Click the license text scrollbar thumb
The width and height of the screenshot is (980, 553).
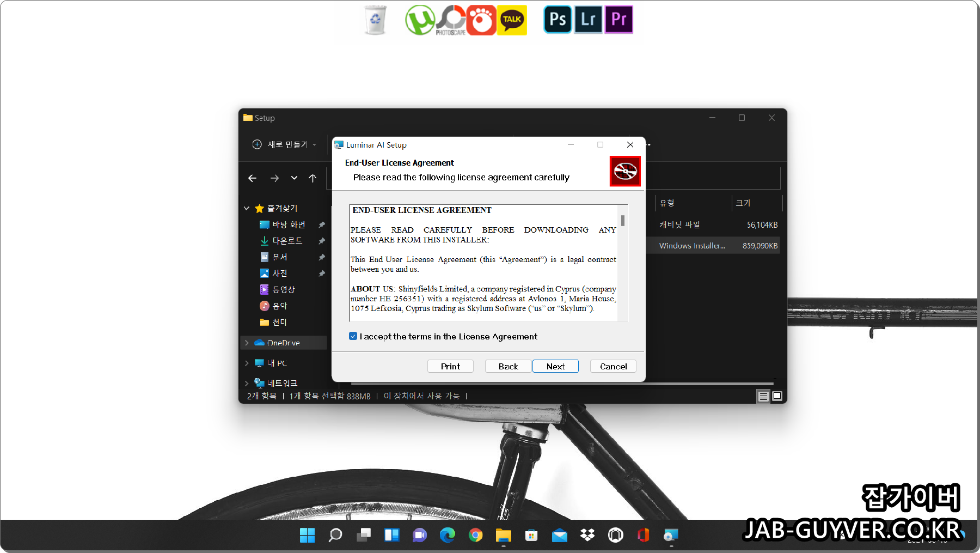623,221
